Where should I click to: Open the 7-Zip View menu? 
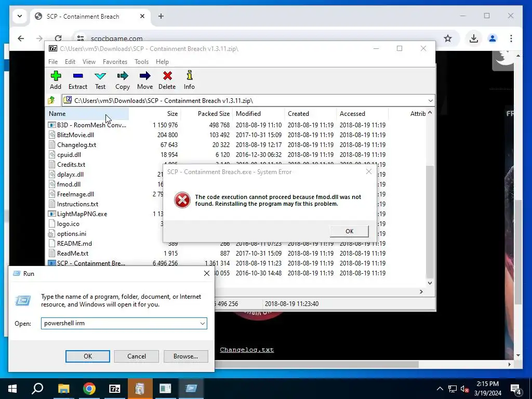tap(89, 62)
